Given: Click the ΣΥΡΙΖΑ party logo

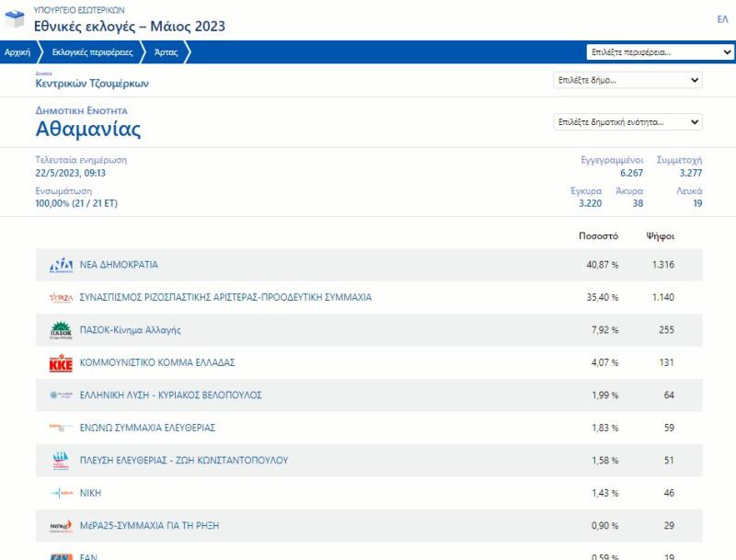Looking at the screenshot, I should click(x=61, y=298).
